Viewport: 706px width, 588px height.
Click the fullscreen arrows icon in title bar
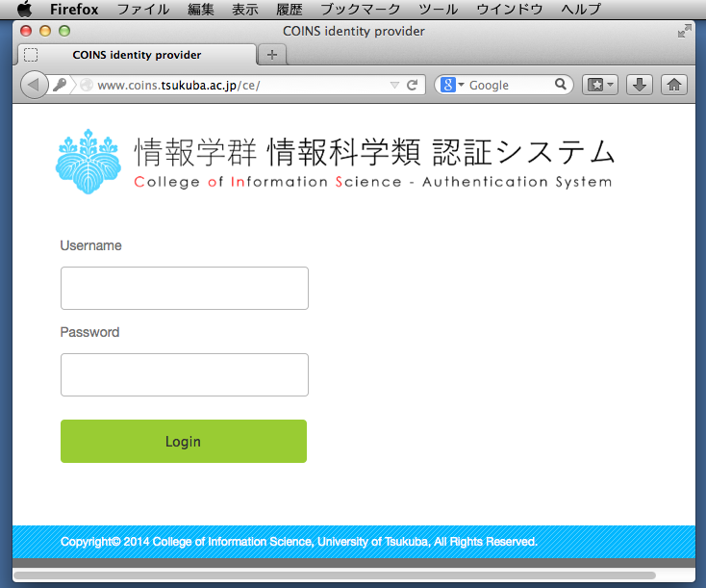coord(685,31)
